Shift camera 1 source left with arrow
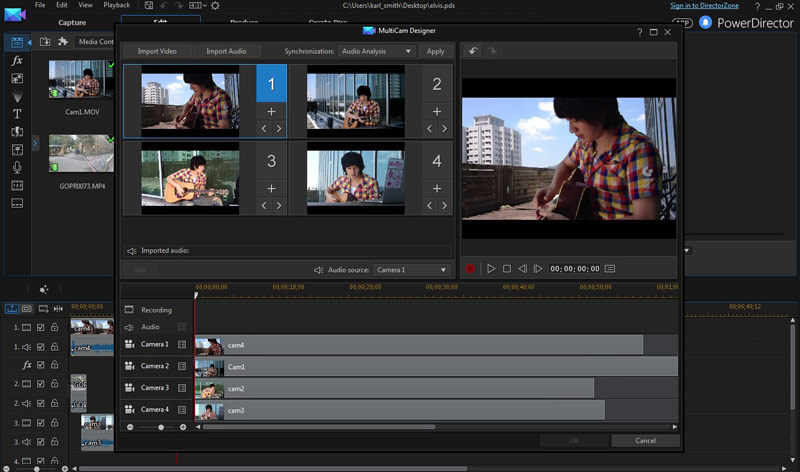 point(264,129)
